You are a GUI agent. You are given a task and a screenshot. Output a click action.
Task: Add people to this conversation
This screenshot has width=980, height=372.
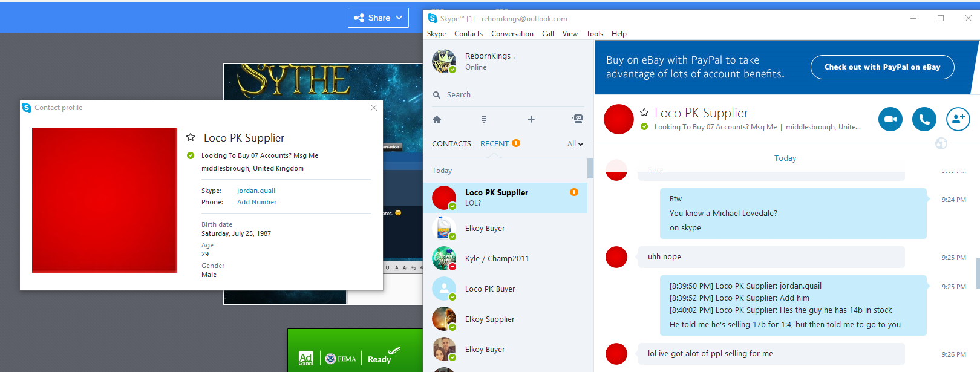click(x=958, y=119)
